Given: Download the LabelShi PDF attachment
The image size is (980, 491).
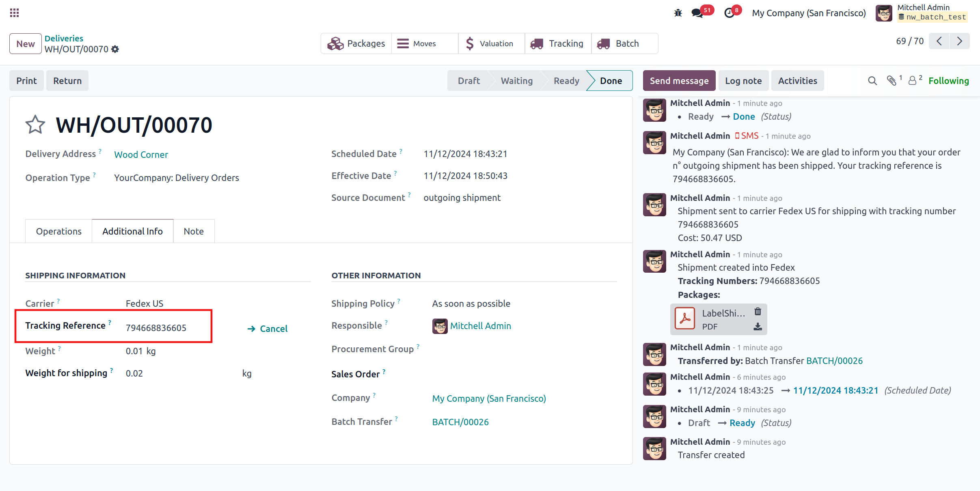Looking at the screenshot, I should click(758, 327).
